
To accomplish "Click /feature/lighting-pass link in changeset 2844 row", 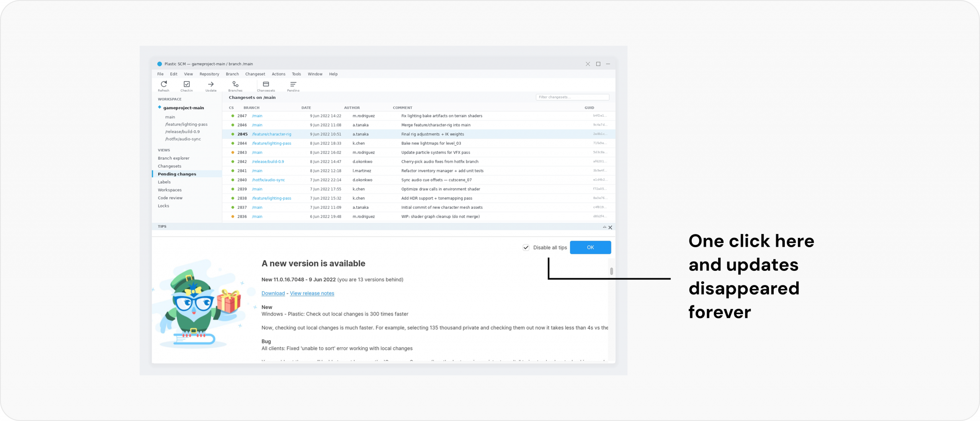I will point(271,143).
